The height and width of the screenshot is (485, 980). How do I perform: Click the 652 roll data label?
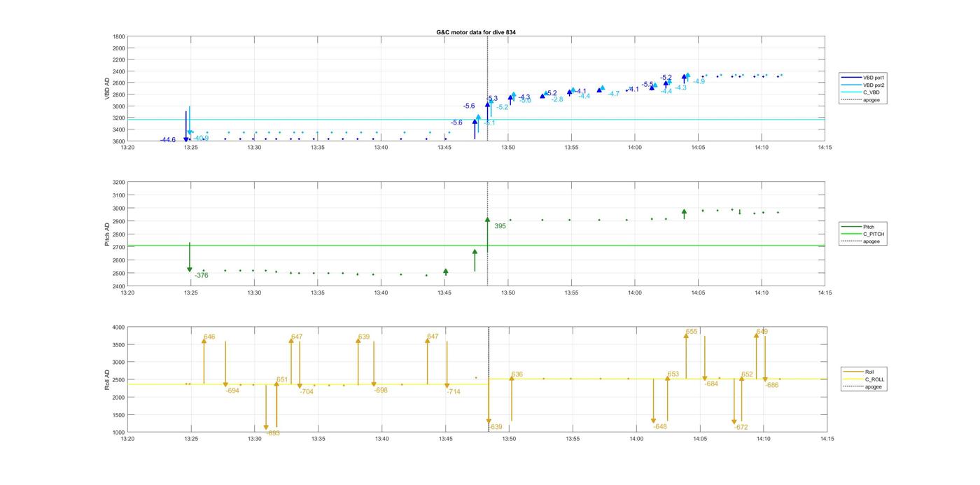click(x=747, y=374)
